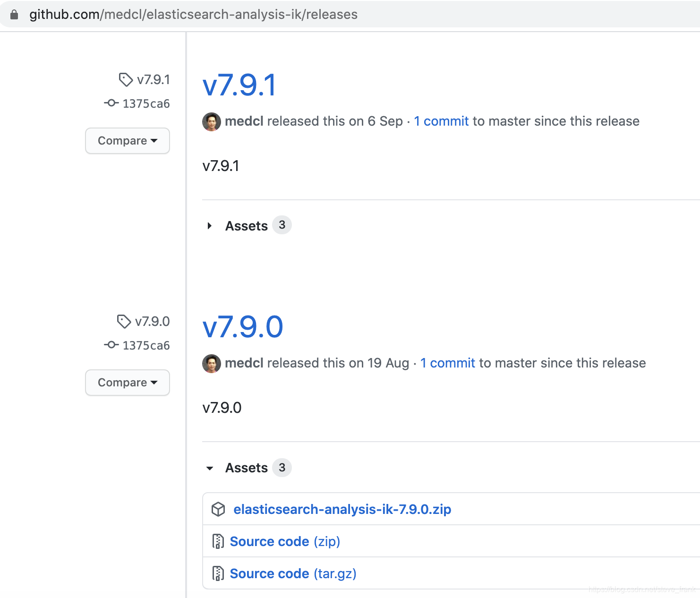Open the v7.9.1 release title

pos(239,85)
